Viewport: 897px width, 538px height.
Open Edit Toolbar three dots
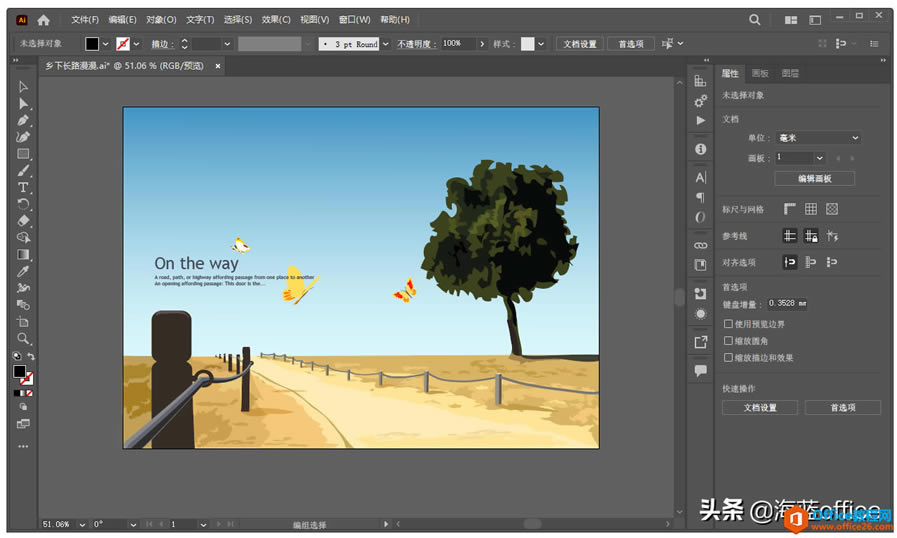[x=23, y=446]
